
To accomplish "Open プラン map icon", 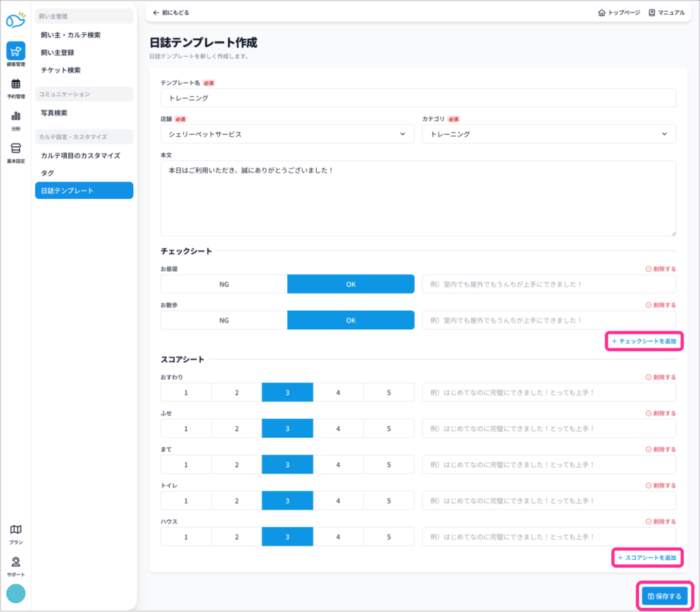I will point(15,530).
